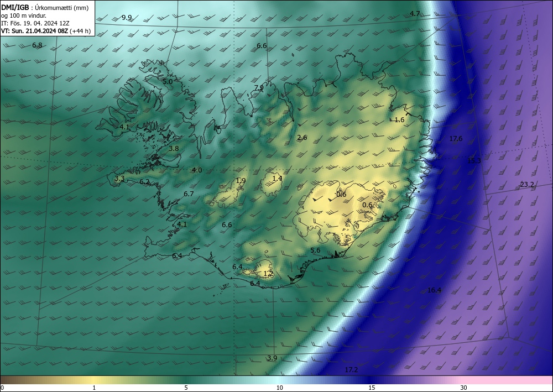Click the 0 label on the colour scale
Viewport: 553px width, 392px height.
click(x=2, y=388)
